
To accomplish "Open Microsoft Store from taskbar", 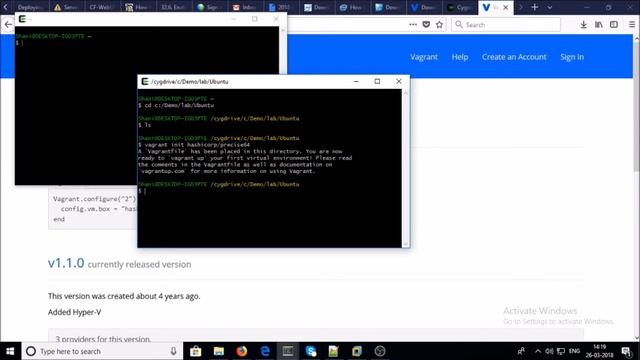I will point(196,351).
